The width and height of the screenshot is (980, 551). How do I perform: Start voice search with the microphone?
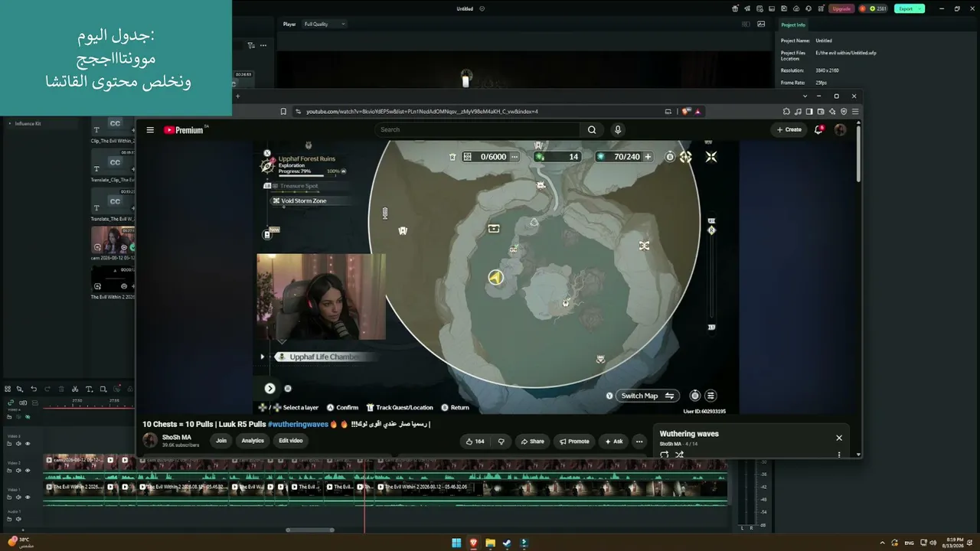tap(618, 130)
